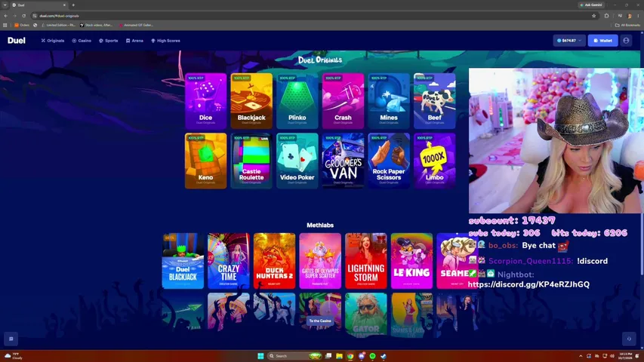This screenshot has height=362, width=644.
Task: Open the Crazy Time game
Action: point(228,261)
